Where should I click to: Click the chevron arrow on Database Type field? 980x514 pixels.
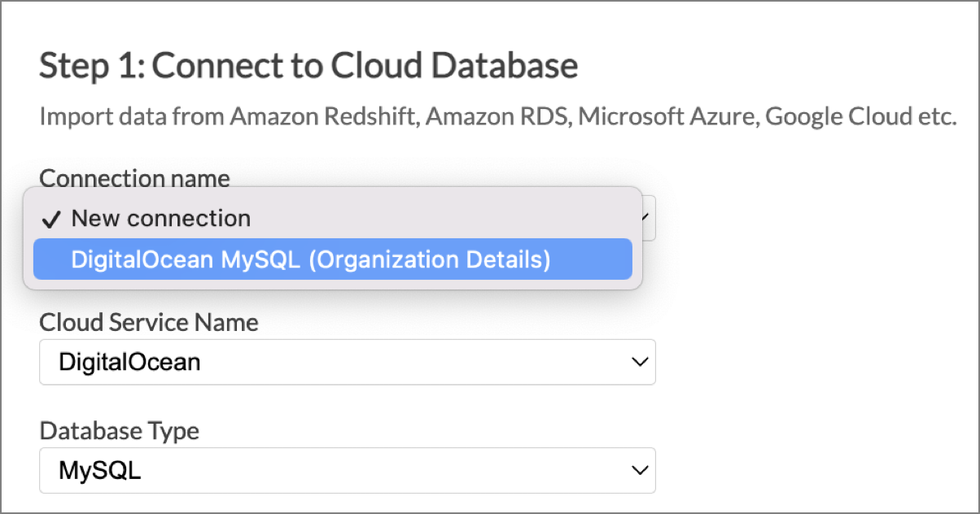tap(639, 470)
